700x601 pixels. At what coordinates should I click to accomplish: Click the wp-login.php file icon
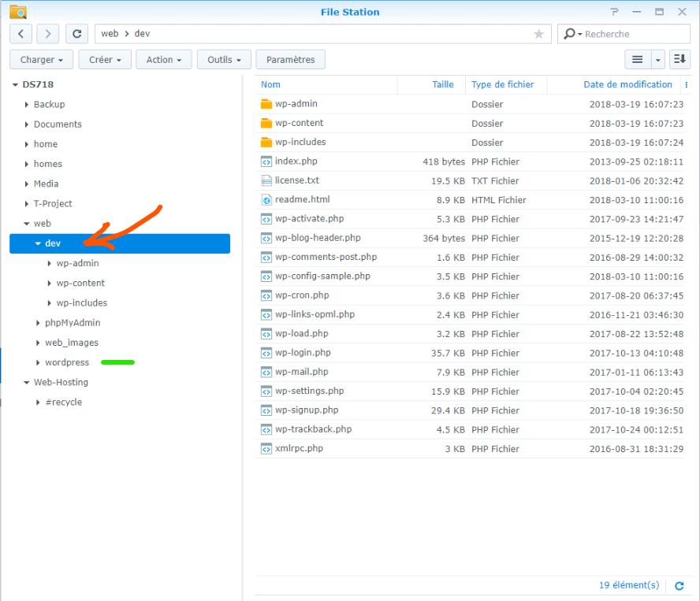(266, 353)
